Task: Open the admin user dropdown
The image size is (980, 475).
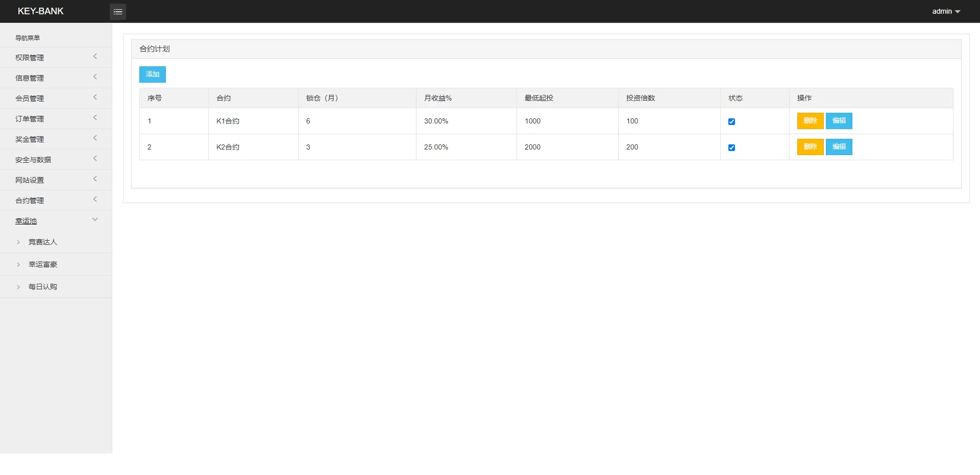Action: coord(946,11)
